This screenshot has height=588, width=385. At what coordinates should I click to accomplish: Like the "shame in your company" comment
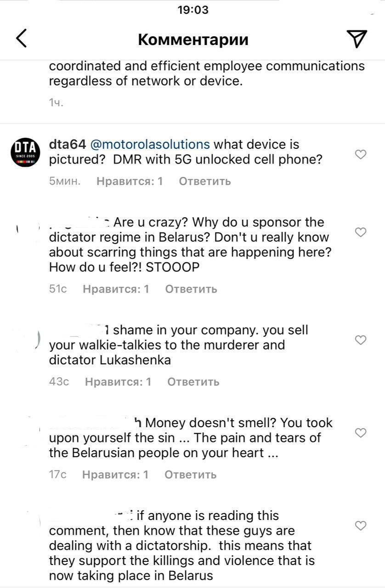click(361, 340)
